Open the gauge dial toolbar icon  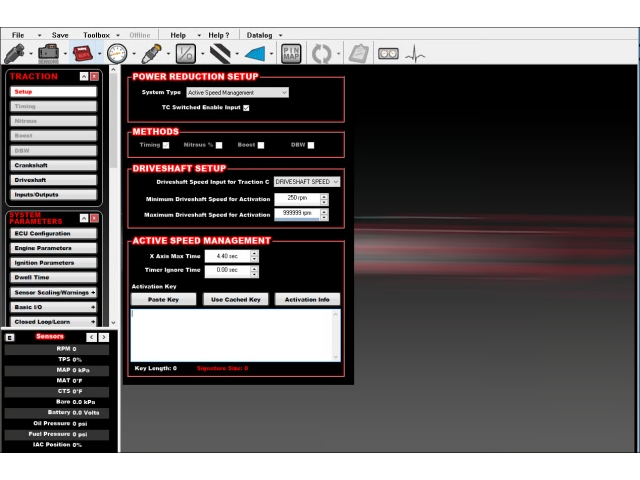click(x=117, y=53)
